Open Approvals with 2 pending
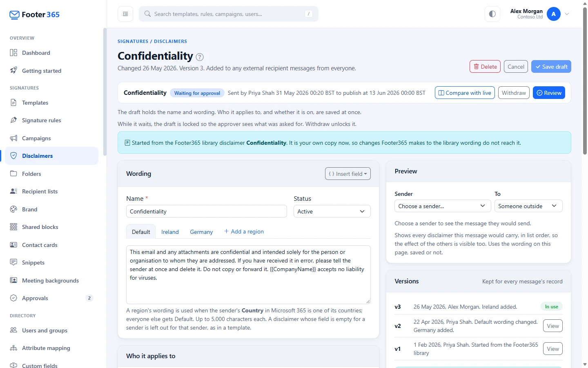The image size is (588, 368). coord(51,298)
